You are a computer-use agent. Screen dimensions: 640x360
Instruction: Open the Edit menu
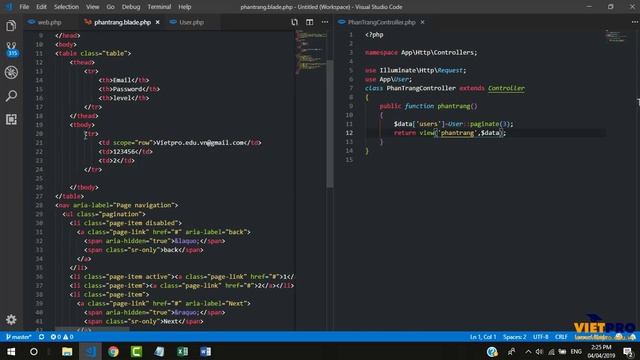(x=41, y=7)
